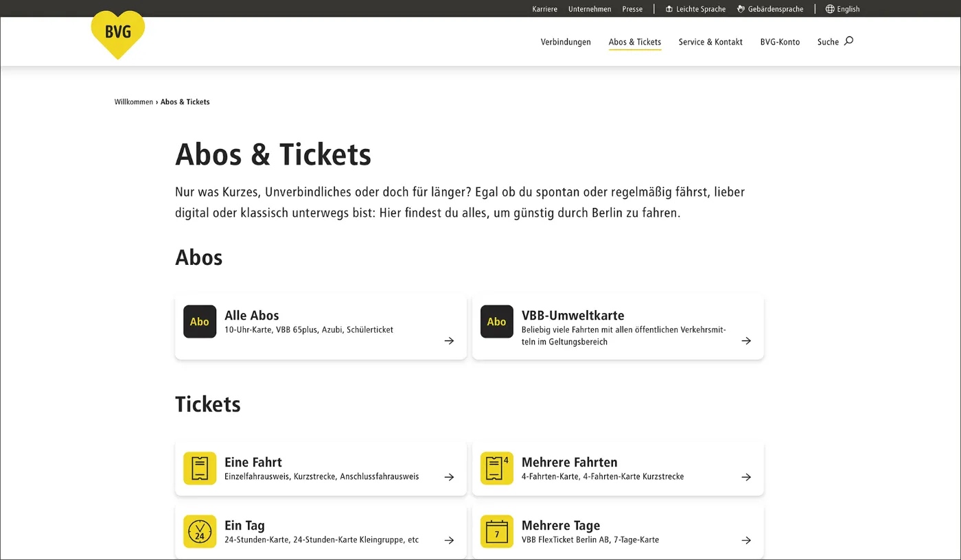Viewport: 961px width, 560px height.
Task: Click text 'Einzelfahrausweis, Kurzstrecke, Anschlussfahrausweis'
Action: pyautogui.click(x=322, y=476)
